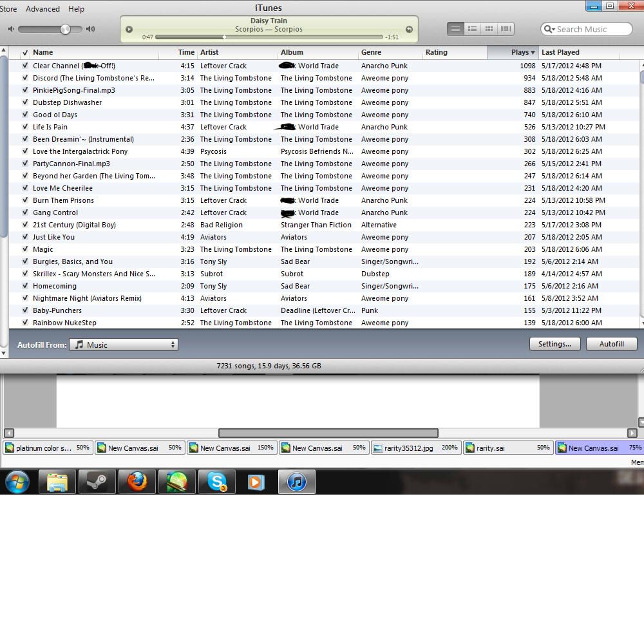Open the Windows Start menu
The height and width of the screenshot is (644, 644).
(x=17, y=481)
